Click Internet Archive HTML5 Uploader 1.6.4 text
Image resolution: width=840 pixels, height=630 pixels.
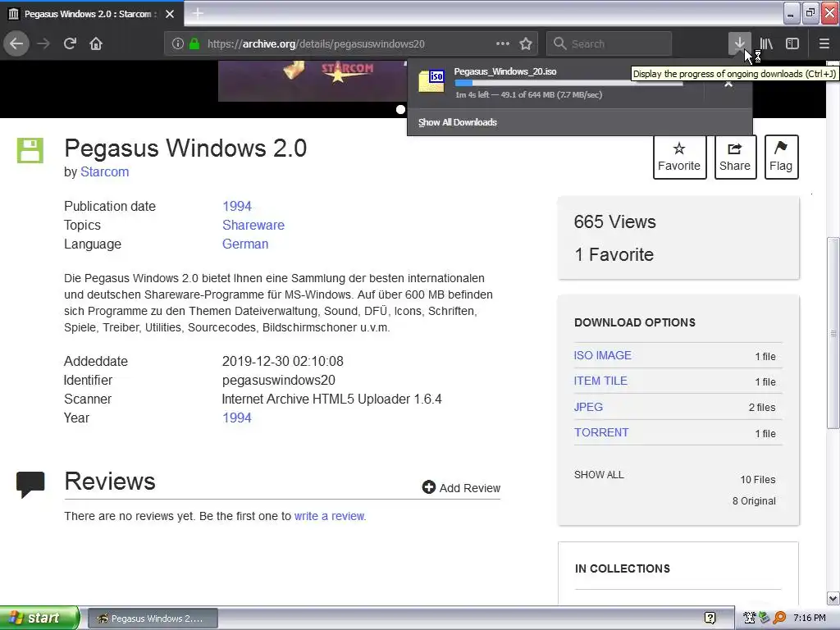[x=331, y=399]
